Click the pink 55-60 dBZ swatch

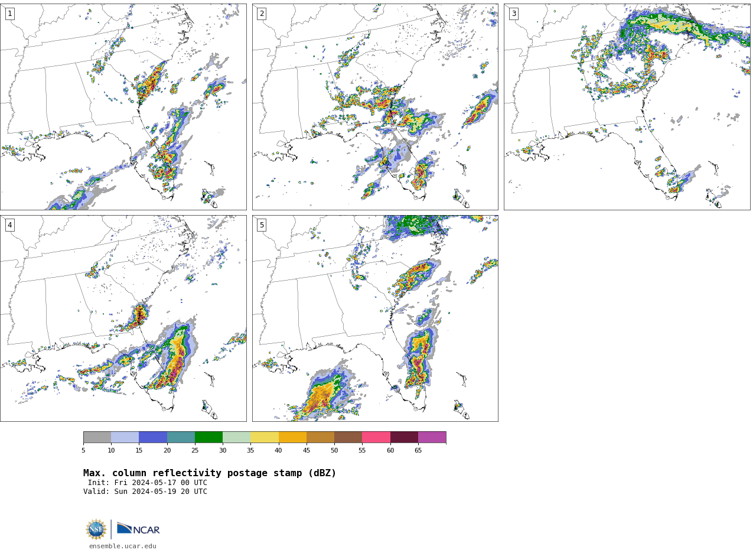tap(376, 437)
